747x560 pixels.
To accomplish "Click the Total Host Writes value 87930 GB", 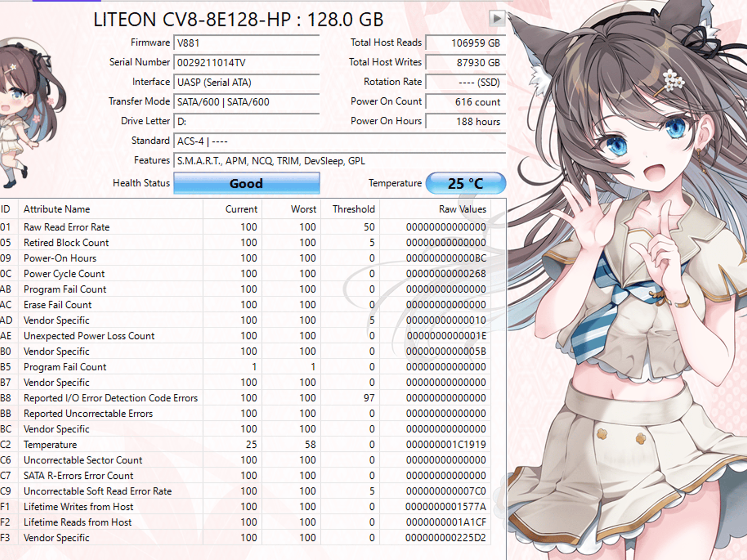I will [466, 63].
